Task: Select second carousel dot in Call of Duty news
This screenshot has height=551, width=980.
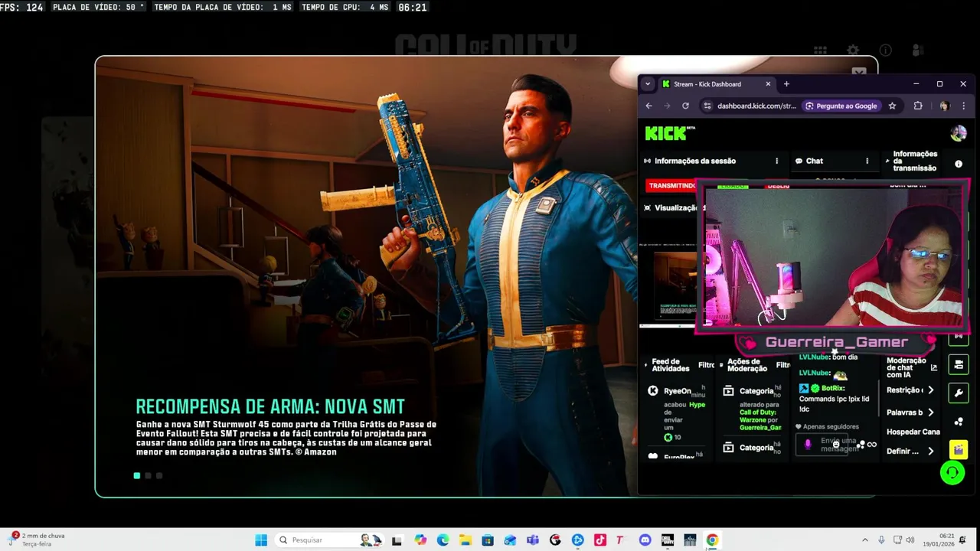Action: tap(148, 475)
